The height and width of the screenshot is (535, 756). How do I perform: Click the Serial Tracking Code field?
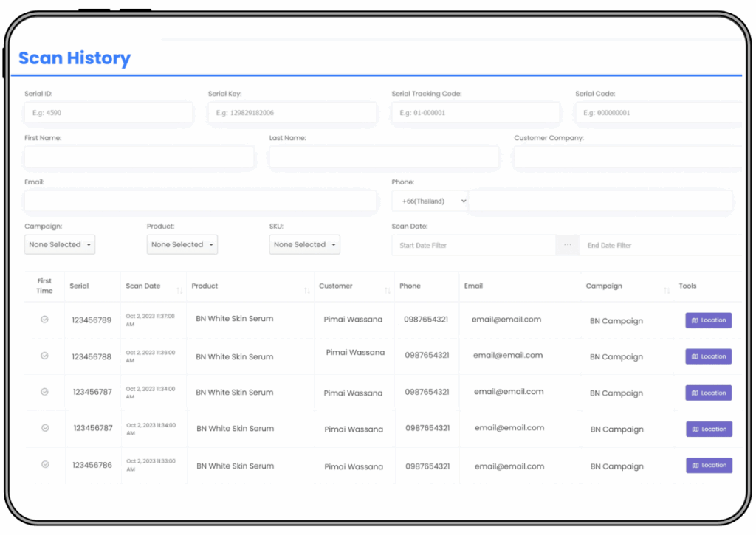(x=475, y=113)
